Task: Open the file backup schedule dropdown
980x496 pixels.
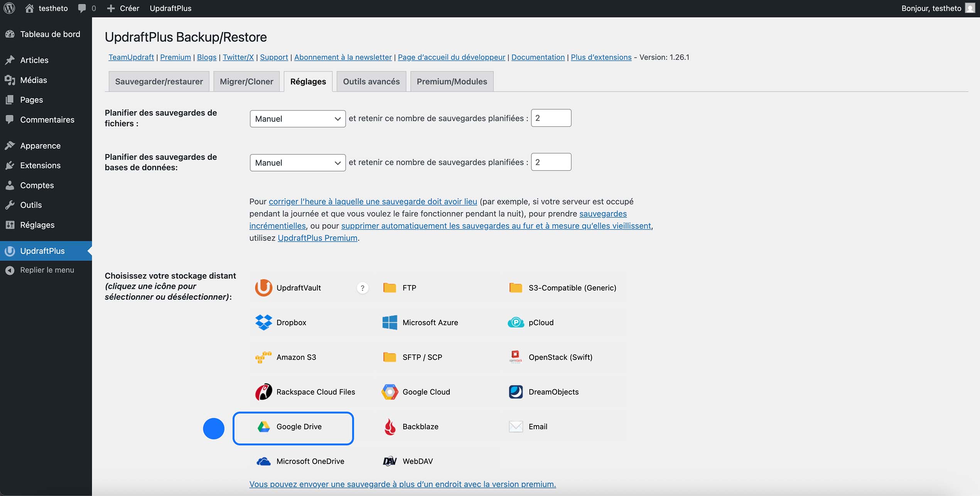Action: 297,119
